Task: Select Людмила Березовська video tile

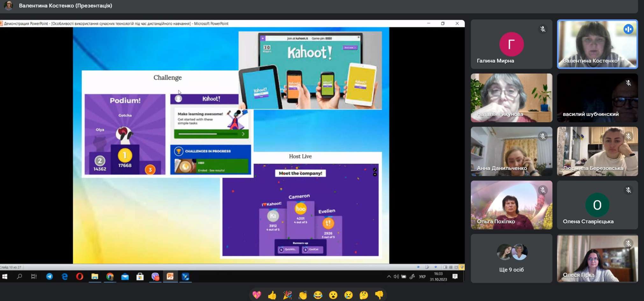Action: tap(597, 151)
